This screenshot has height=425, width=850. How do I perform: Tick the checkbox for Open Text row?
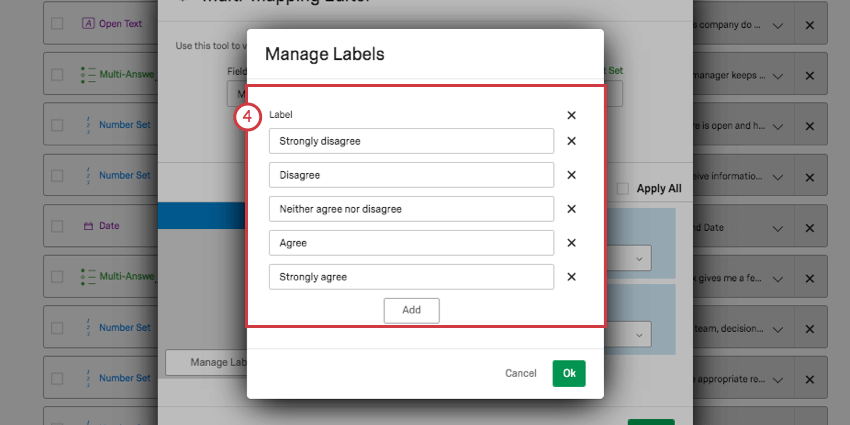click(57, 24)
